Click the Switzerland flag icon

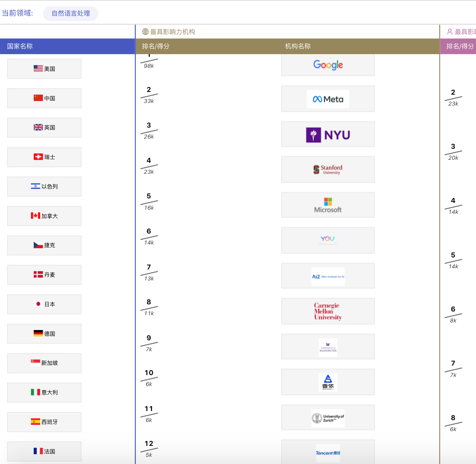tap(38, 157)
